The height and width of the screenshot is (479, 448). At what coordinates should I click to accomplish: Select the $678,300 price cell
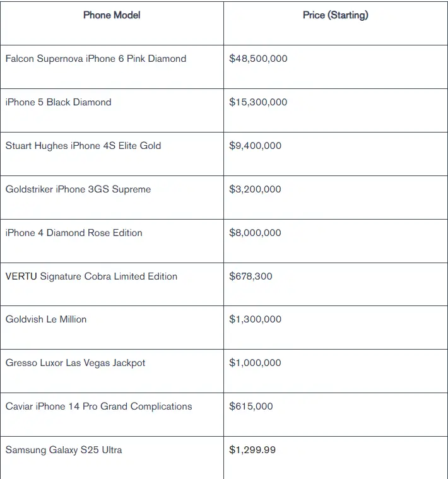coord(336,284)
